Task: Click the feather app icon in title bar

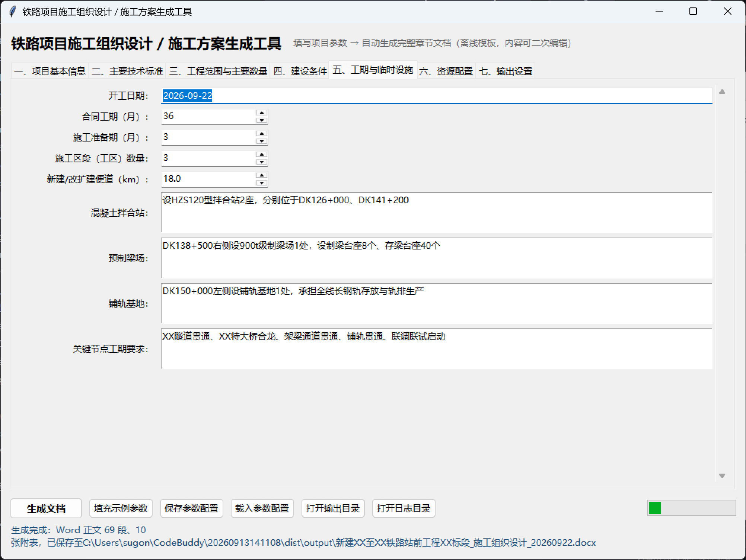Action: click(x=13, y=12)
